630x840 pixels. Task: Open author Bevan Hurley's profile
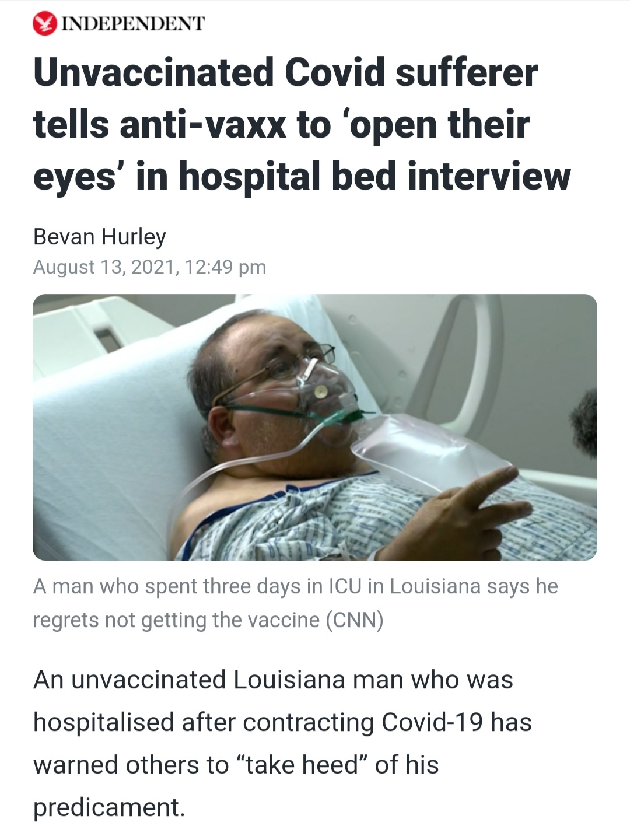click(x=100, y=237)
